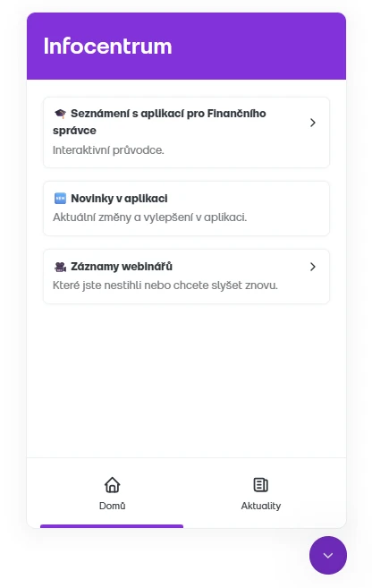Click the purple active tab indicator bar
This screenshot has width=372, height=588.
(112, 526)
